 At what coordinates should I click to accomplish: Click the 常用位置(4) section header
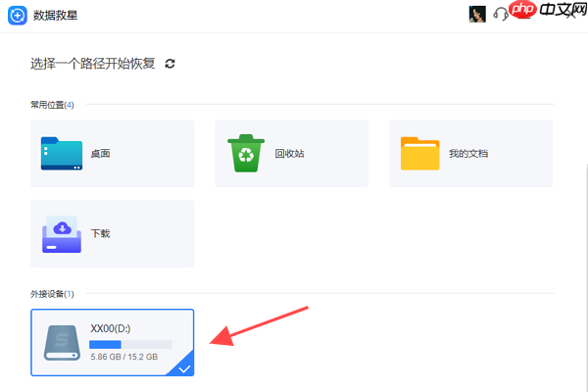point(52,105)
